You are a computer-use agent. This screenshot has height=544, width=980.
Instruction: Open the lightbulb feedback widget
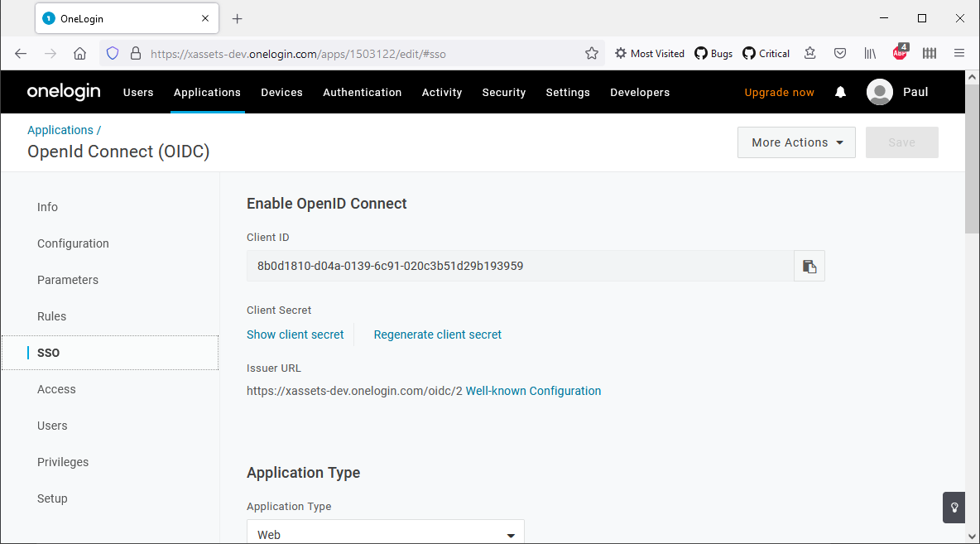pos(954,508)
